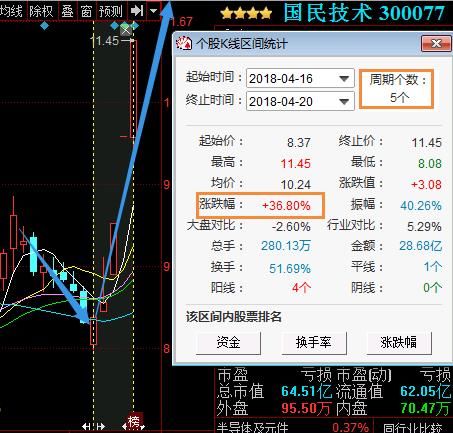Click the 流通值 value 62.05亿
453x433 pixels.
[426, 392]
